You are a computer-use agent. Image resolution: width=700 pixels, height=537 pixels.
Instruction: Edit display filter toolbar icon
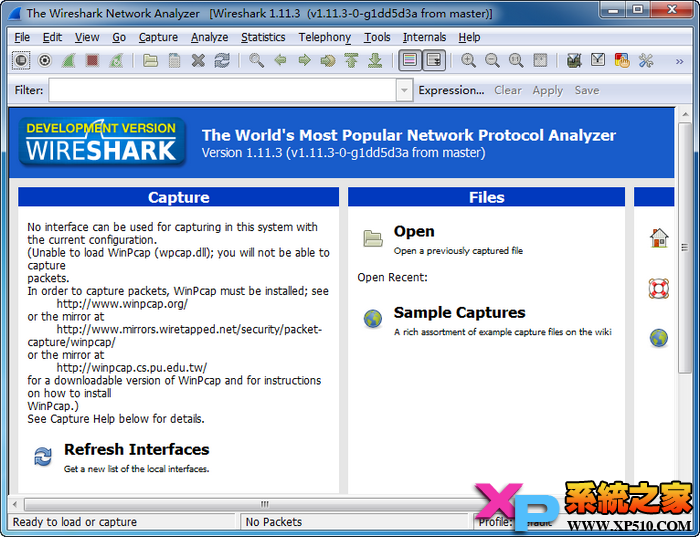click(598, 60)
